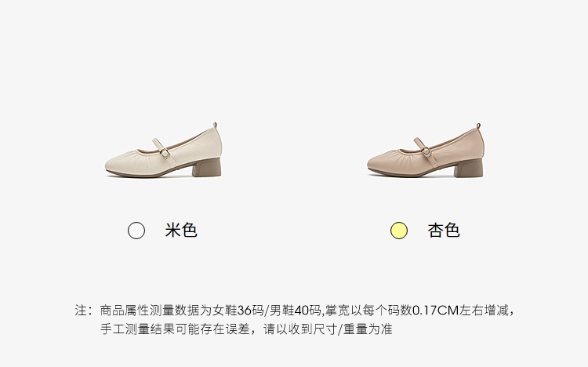Image resolution: width=588 pixels, height=367 pixels.
Task: Click the 女鞋36码 text in the note
Action: coord(238,311)
